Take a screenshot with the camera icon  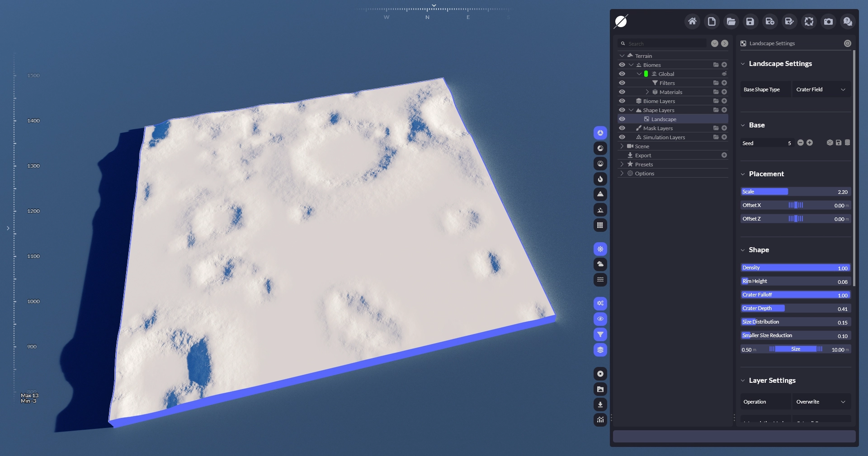828,21
